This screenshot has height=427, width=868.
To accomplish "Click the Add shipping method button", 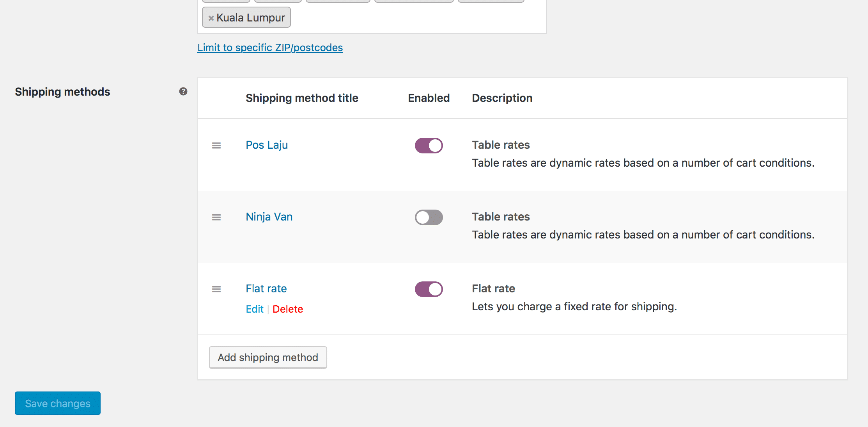I will pos(268,358).
